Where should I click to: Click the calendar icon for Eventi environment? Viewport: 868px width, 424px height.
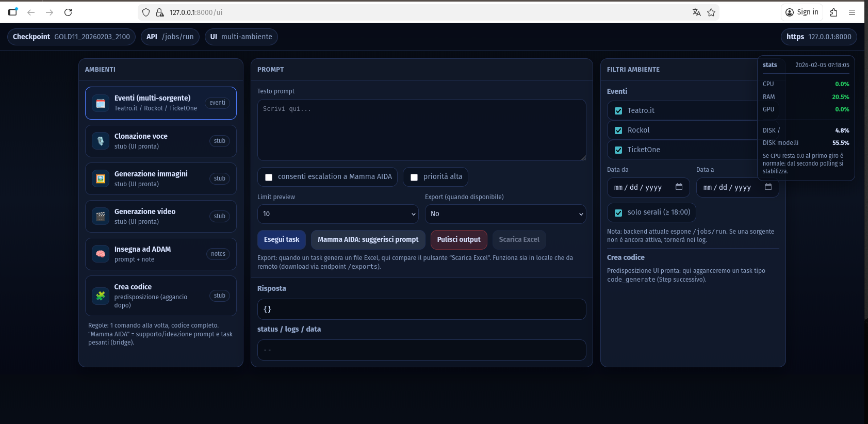[101, 103]
